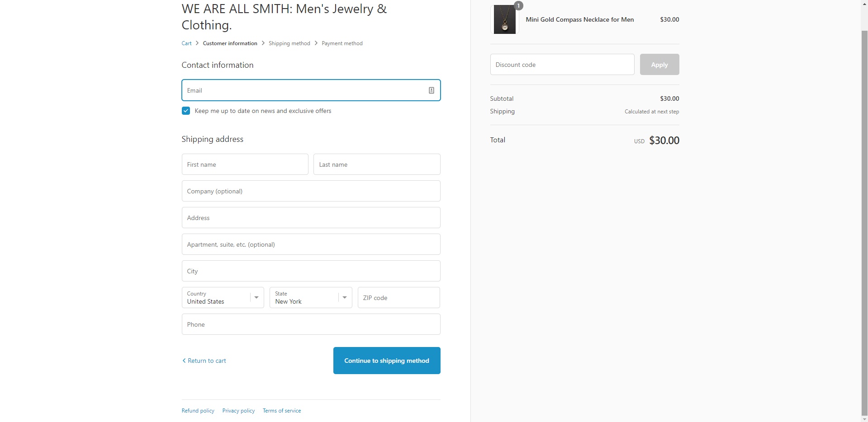
Task: Open the Country dropdown
Action: point(223,298)
